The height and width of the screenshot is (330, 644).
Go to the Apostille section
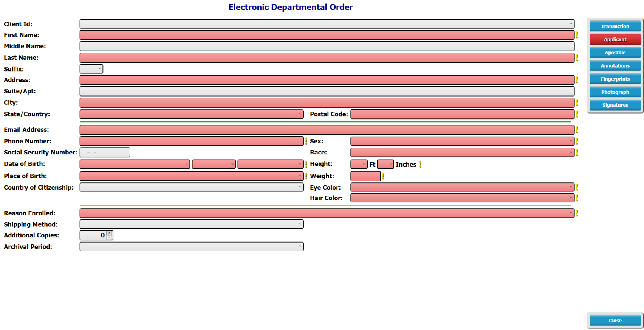(x=615, y=53)
